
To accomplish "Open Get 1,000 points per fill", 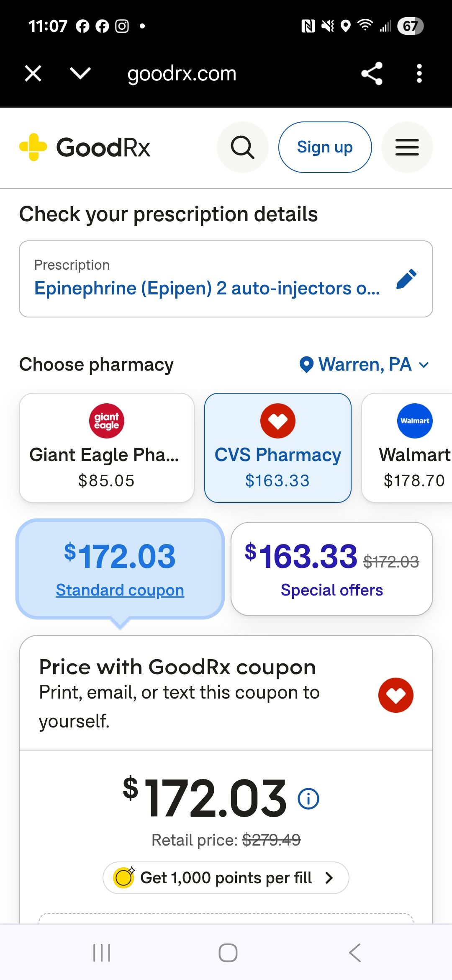I will point(226,878).
